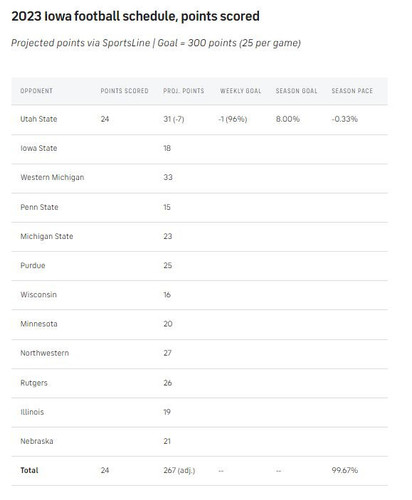
Task: Click the SEASON GOAL column header
Action: [296, 91]
